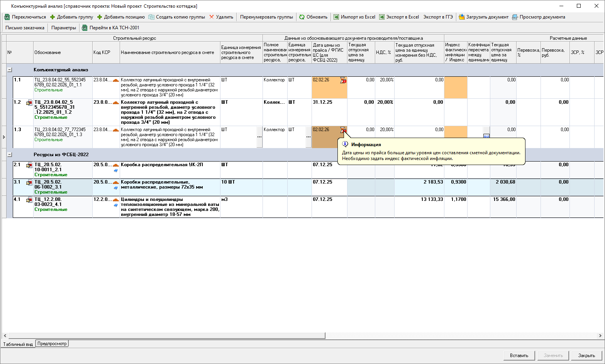605x364 pixels.
Task: Refresh data with the 'Обновить' icon
Action: click(302, 17)
